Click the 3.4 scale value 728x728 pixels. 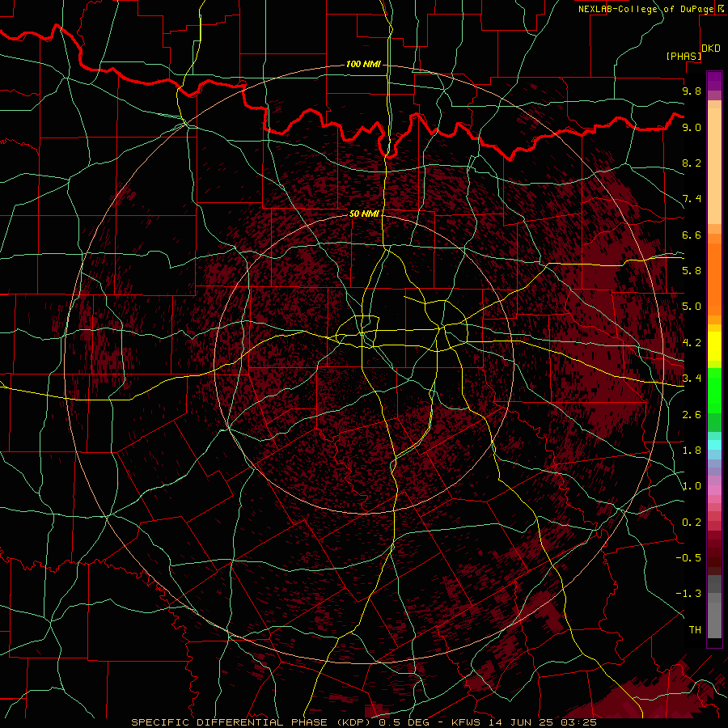(692, 379)
